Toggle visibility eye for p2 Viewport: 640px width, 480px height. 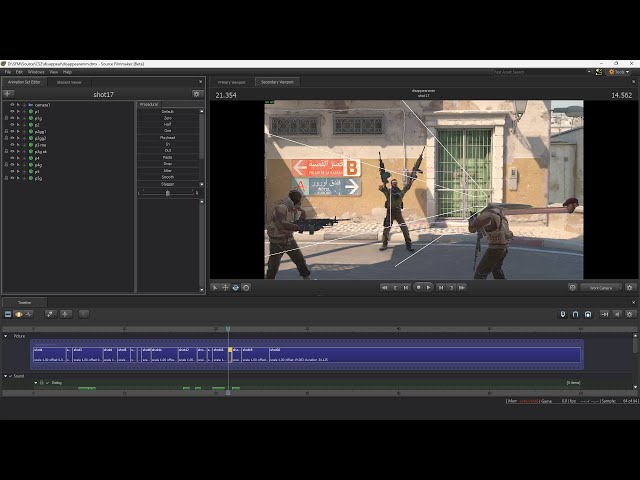pos(12,125)
